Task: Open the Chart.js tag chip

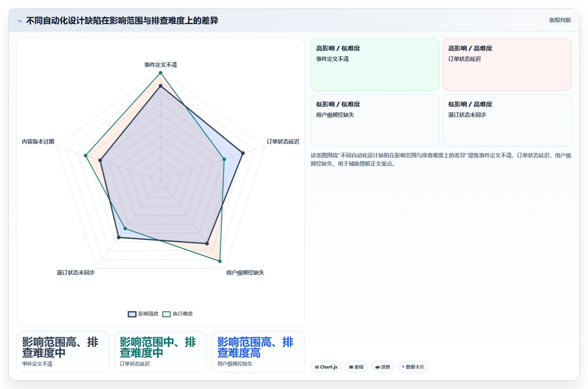Action: [326, 367]
